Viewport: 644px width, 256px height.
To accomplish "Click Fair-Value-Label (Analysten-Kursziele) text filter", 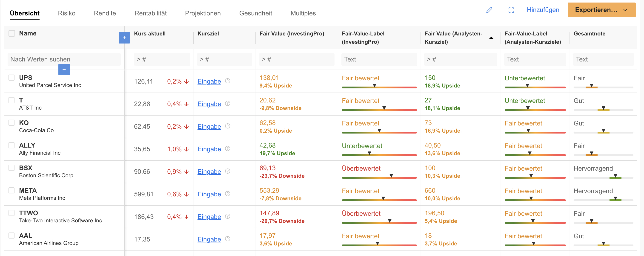I will tap(535, 59).
